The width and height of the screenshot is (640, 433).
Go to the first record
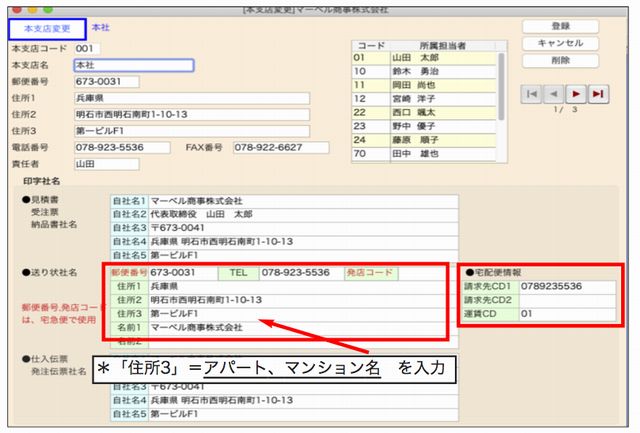532,93
